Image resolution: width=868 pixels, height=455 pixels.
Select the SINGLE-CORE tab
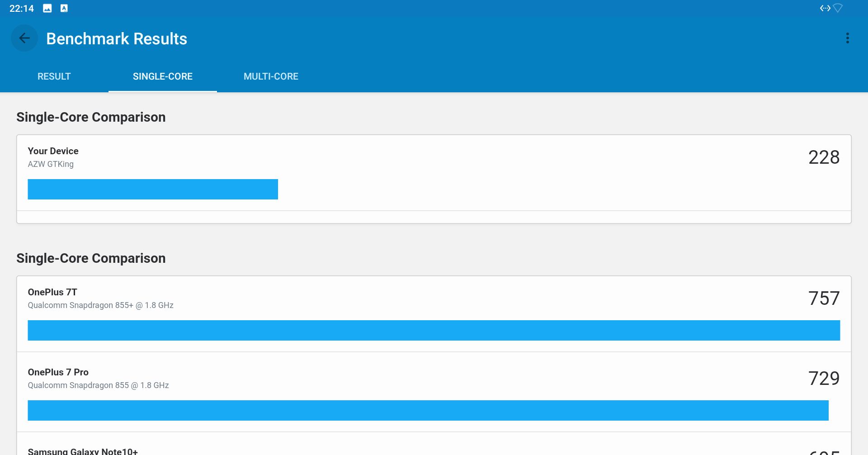tap(163, 76)
